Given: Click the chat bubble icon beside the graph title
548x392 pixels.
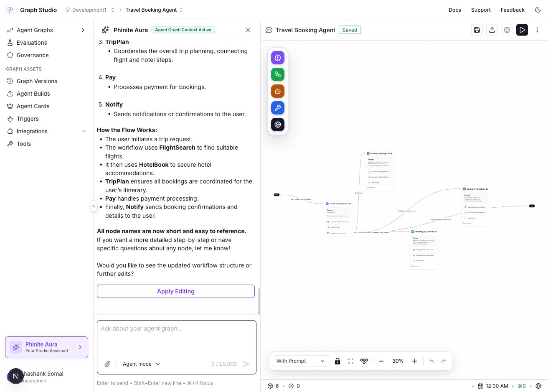Looking at the screenshot, I should (269, 30).
